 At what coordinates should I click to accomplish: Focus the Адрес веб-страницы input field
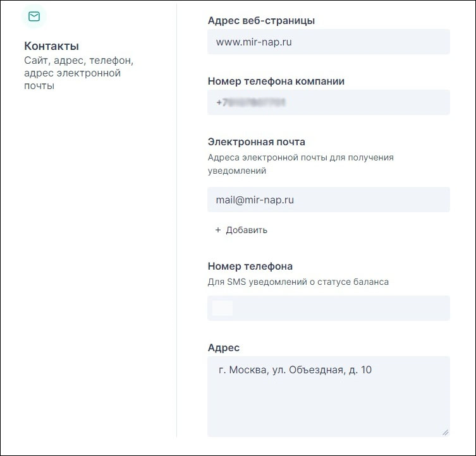point(328,42)
